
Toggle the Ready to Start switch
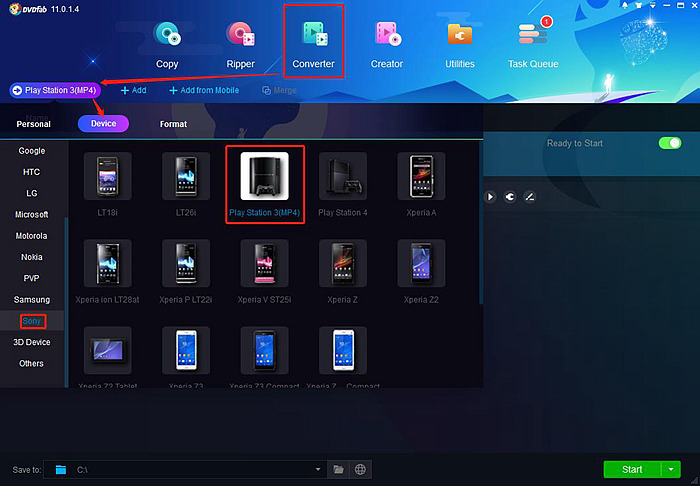pyautogui.click(x=670, y=143)
